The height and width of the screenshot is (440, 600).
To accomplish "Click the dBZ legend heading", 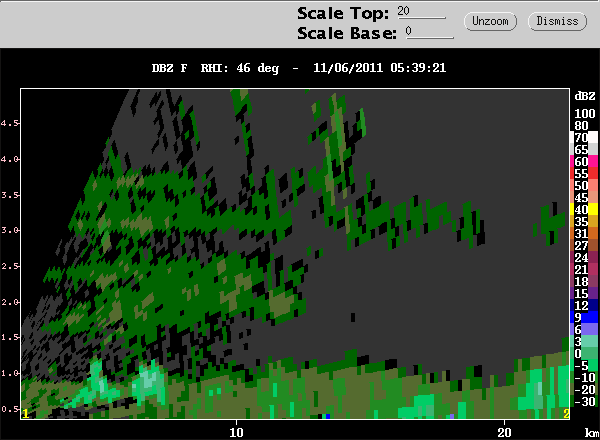I will click(585, 96).
